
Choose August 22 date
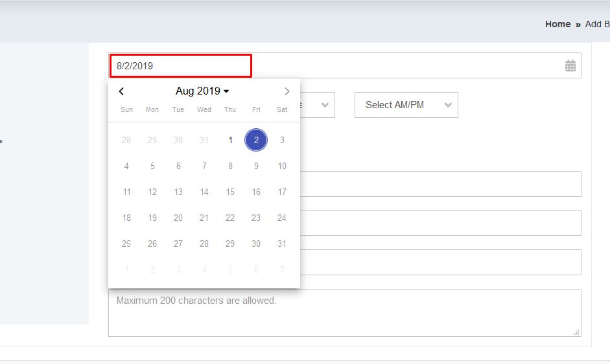pyautogui.click(x=230, y=218)
